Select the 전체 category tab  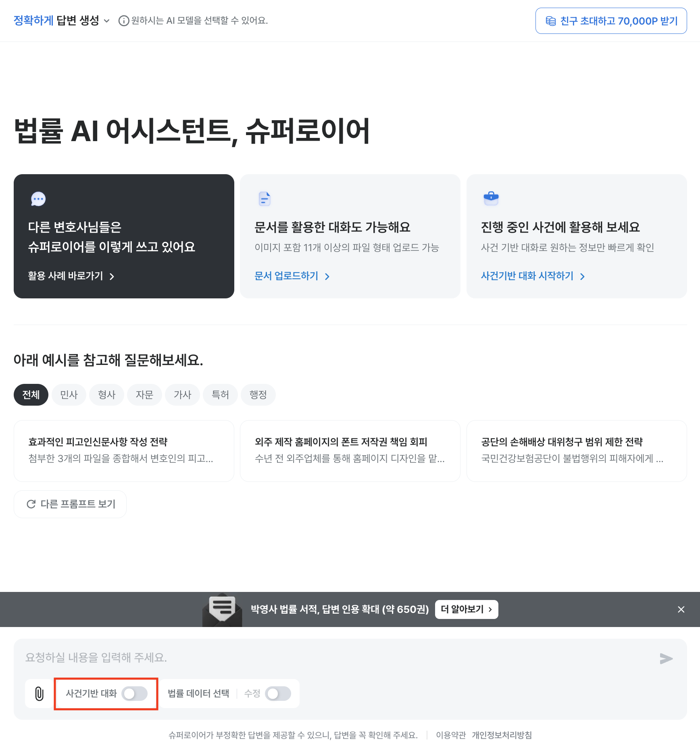(x=31, y=395)
